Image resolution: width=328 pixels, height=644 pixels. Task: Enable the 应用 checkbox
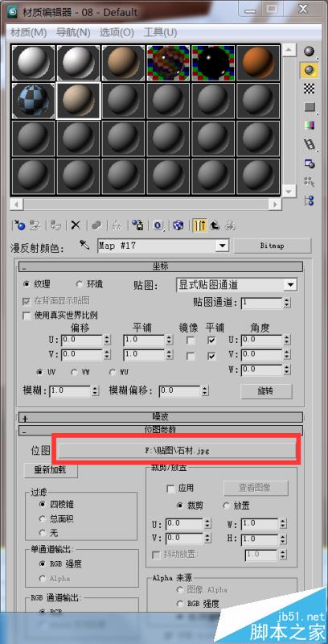170,489
